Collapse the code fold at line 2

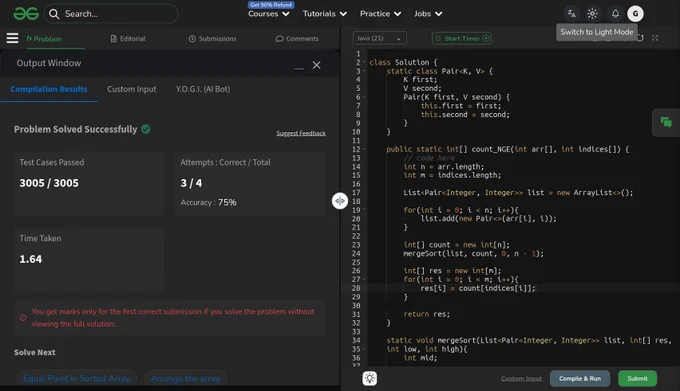click(x=364, y=62)
